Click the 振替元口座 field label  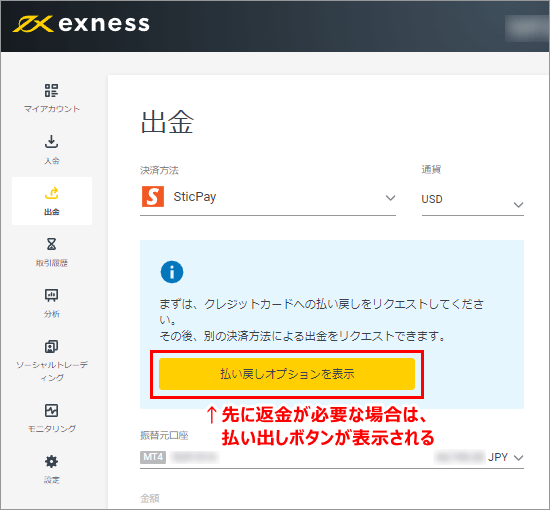pos(164,436)
